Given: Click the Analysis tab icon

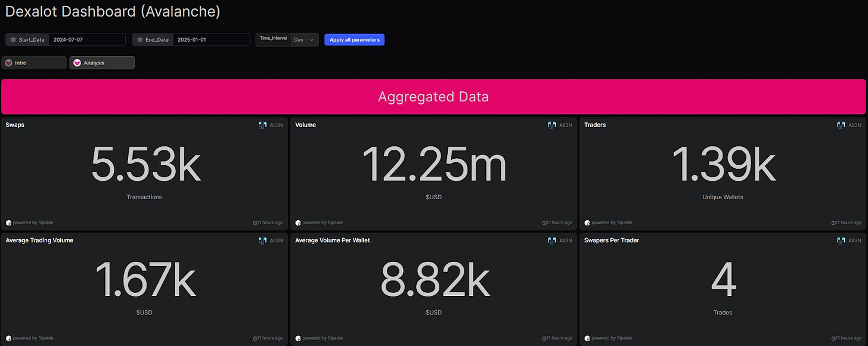Looking at the screenshot, I should [x=77, y=63].
